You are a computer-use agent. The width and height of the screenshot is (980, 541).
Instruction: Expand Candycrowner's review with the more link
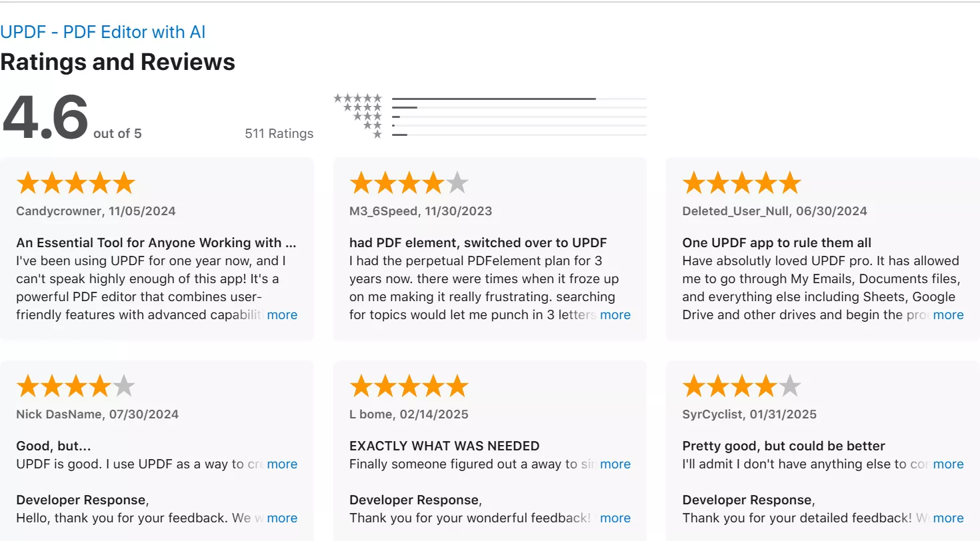click(282, 314)
